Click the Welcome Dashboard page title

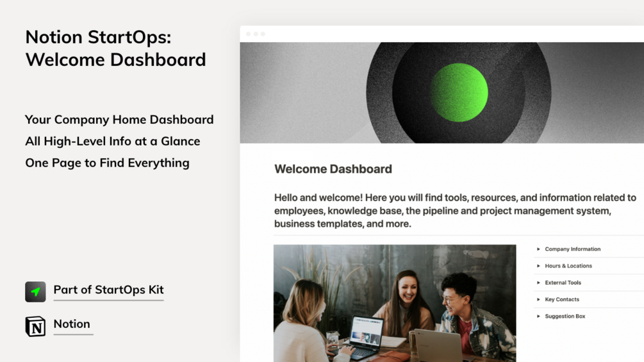coord(333,169)
